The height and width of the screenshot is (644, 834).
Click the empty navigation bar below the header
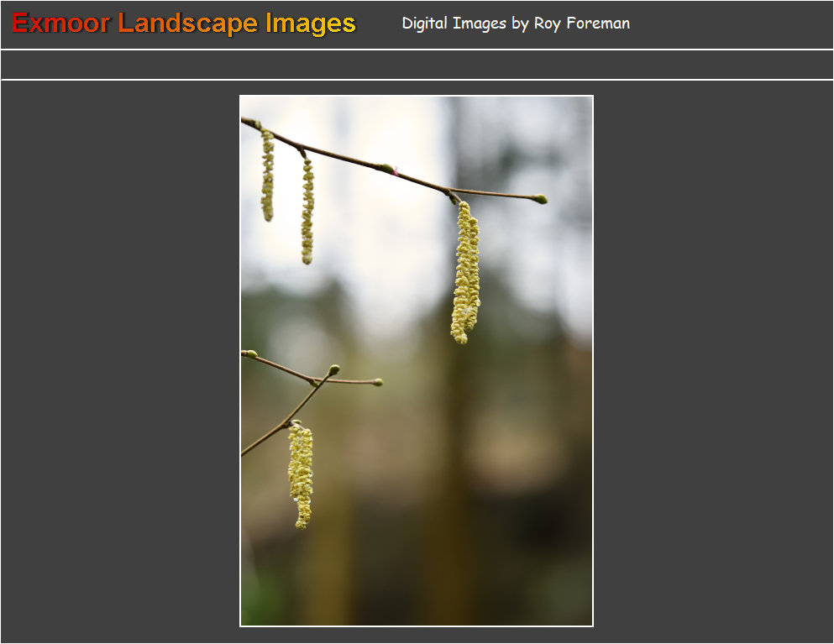(417, 65)
